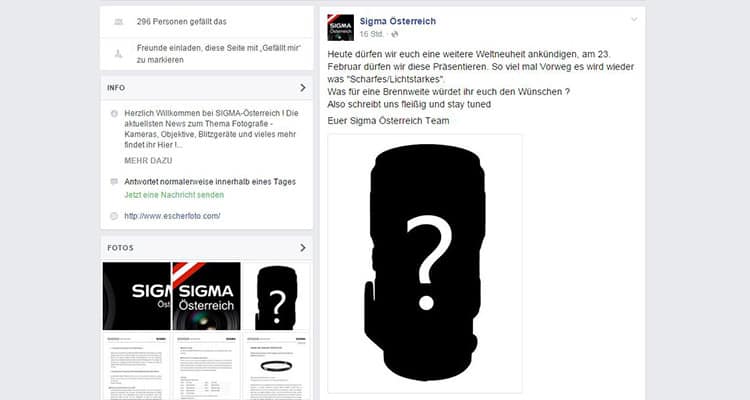Click the globe privacy icon under post name
750x400 pixels.
tap(395, 34)
